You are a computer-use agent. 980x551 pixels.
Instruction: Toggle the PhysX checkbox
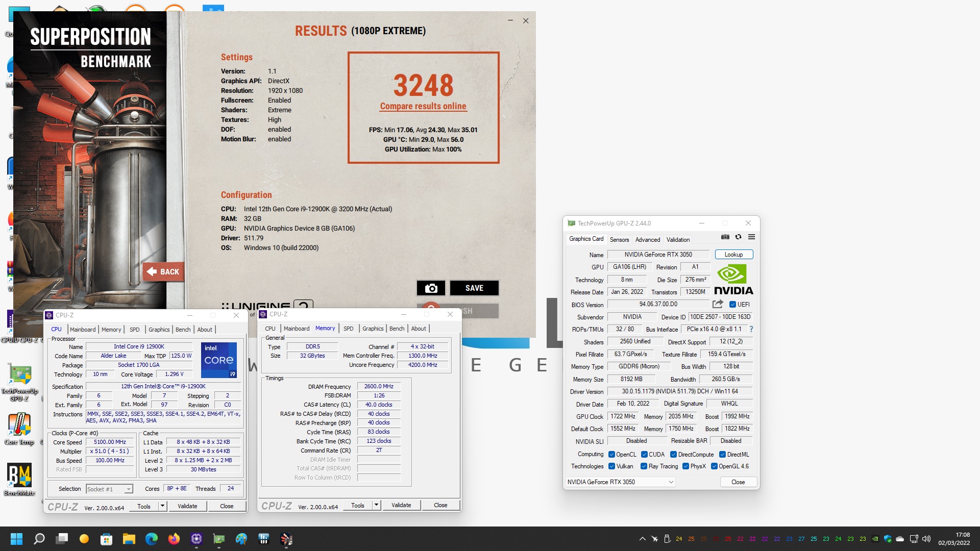[685, 466]
